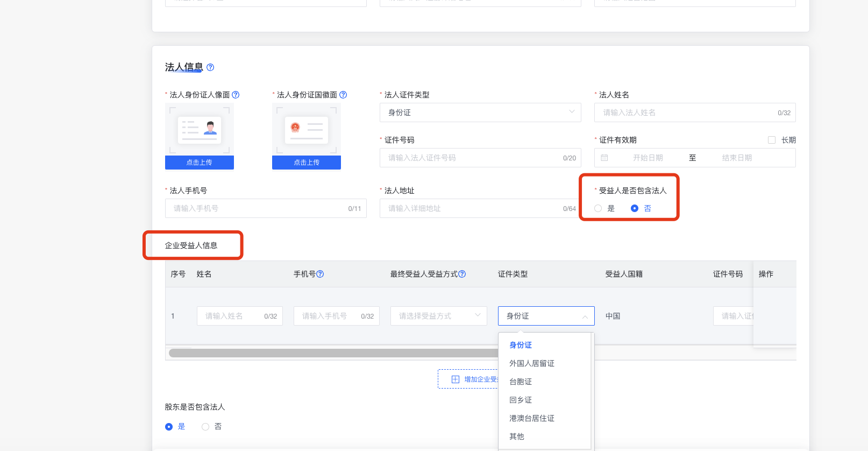Click help icon next to 手机号 column header
This screenshot has width=868, height=451.
pos(320,274)
